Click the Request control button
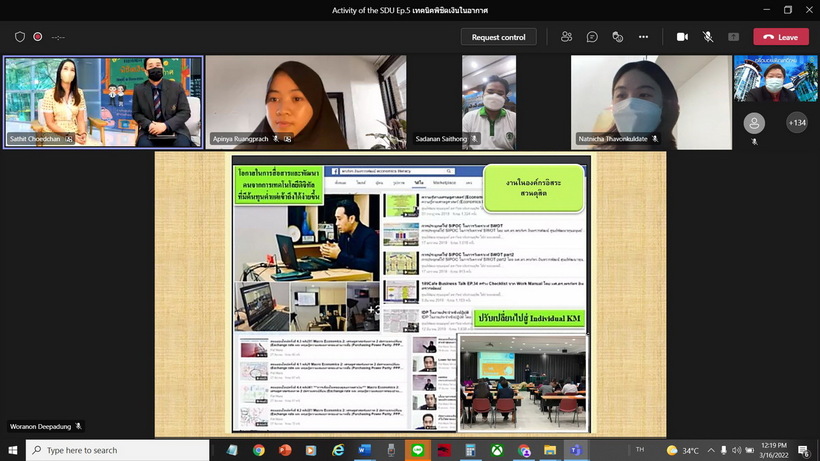The width and height of the screenshot is (820, 461). pyautogui.click(x=498, y=37)
